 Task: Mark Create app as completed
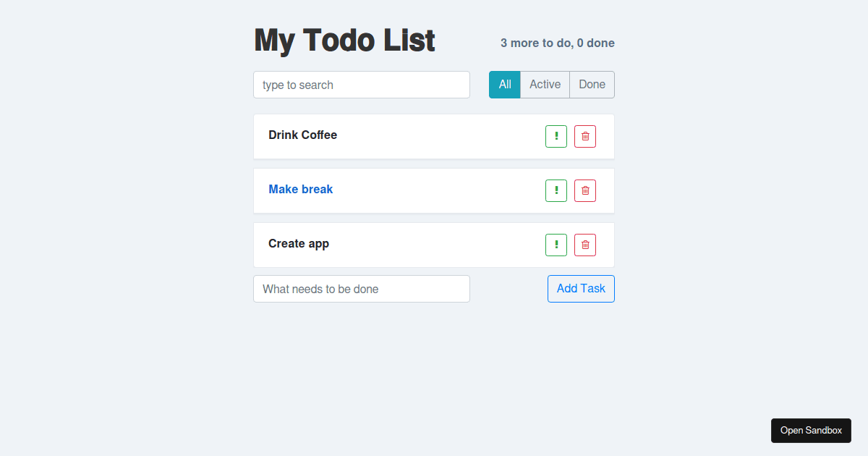(299, 243)
